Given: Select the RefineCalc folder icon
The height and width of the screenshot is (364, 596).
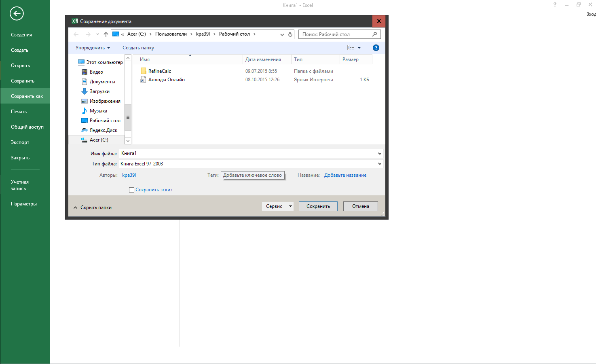Looking at the screenshot, I should (x=143, y=71).
